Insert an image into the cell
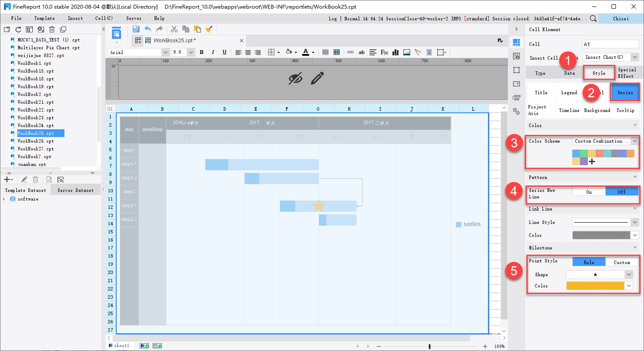The width and height of the screenshot is (644, 351). [407, 52]
